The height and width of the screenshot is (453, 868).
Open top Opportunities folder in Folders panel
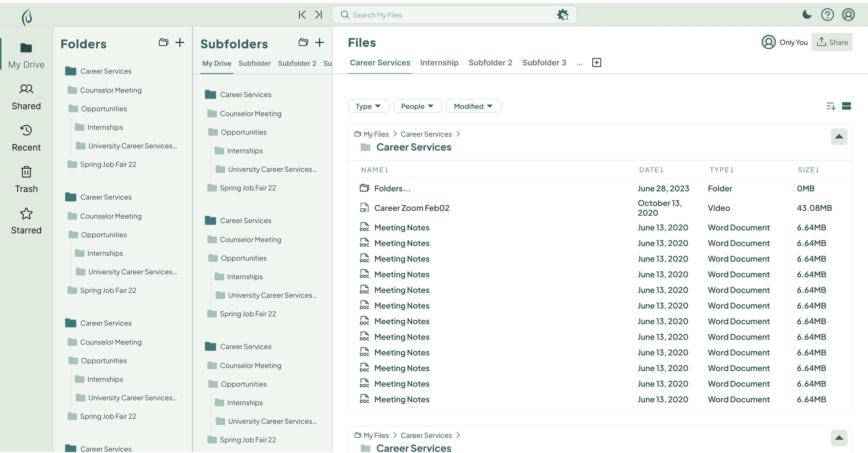click(x=98, y=109)
